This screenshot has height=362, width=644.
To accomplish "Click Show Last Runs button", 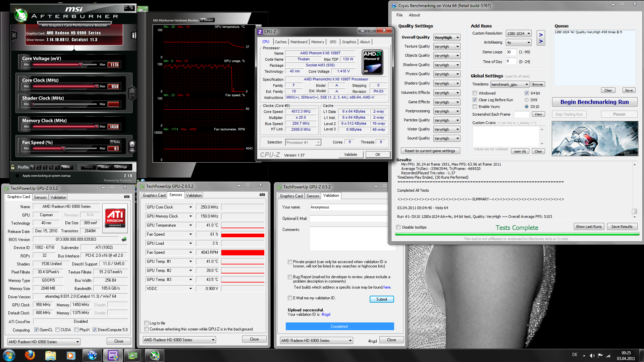I will click(589, 227).
